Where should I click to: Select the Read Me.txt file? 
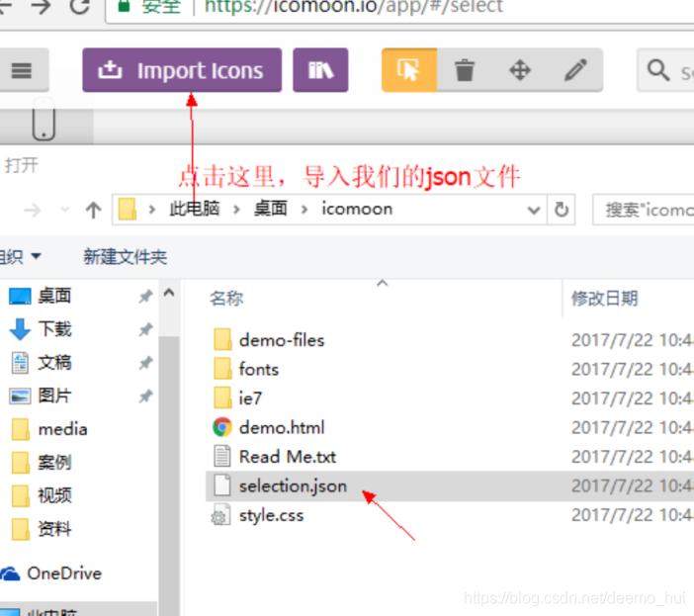click(x=275, y=457)
